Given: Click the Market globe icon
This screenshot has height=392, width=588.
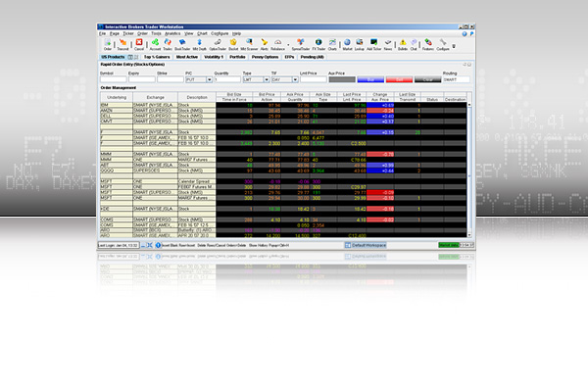Looking at the screenshot, I should click(347, 44).
